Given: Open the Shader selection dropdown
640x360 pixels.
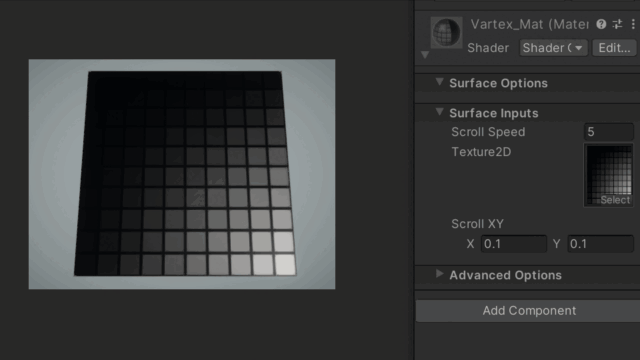Looking at the screenshot, I should (x=553, y=48).
